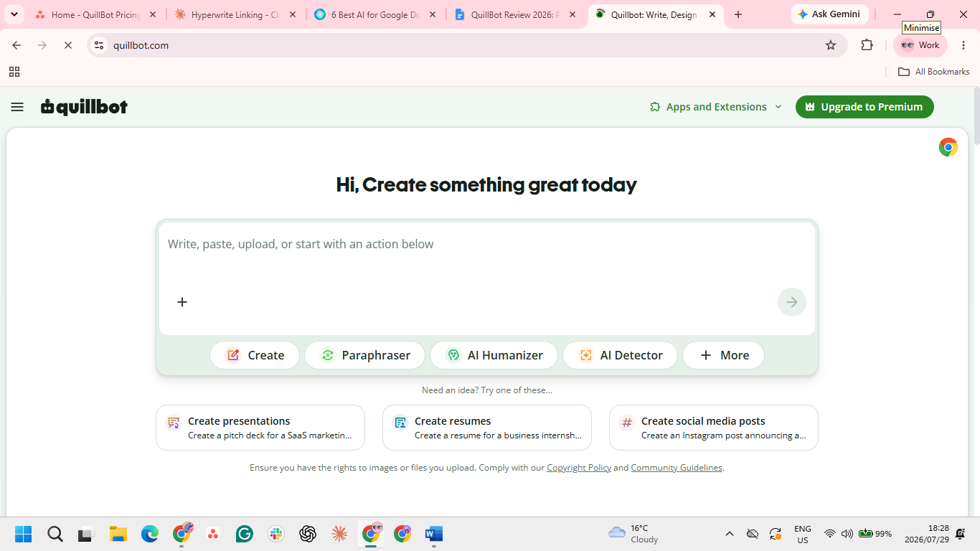
Task: Click the plus attach button in the editor
Action: point(182,302)
